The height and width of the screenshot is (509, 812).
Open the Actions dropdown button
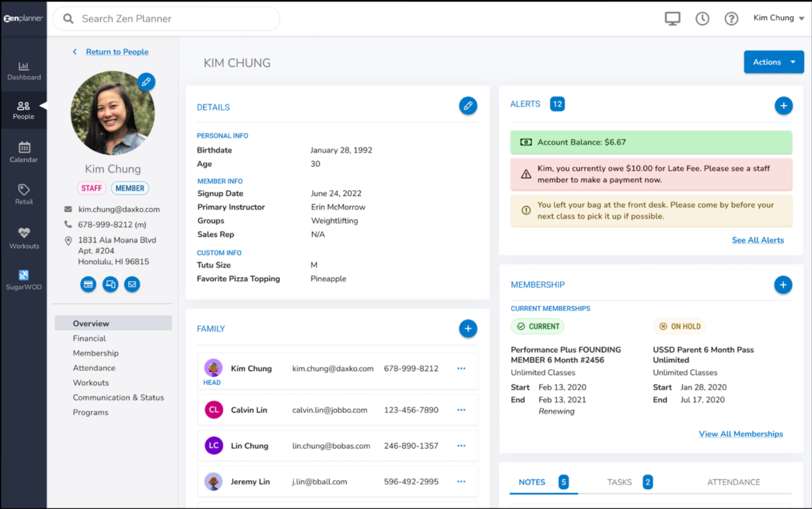click(x=773, y=62)
